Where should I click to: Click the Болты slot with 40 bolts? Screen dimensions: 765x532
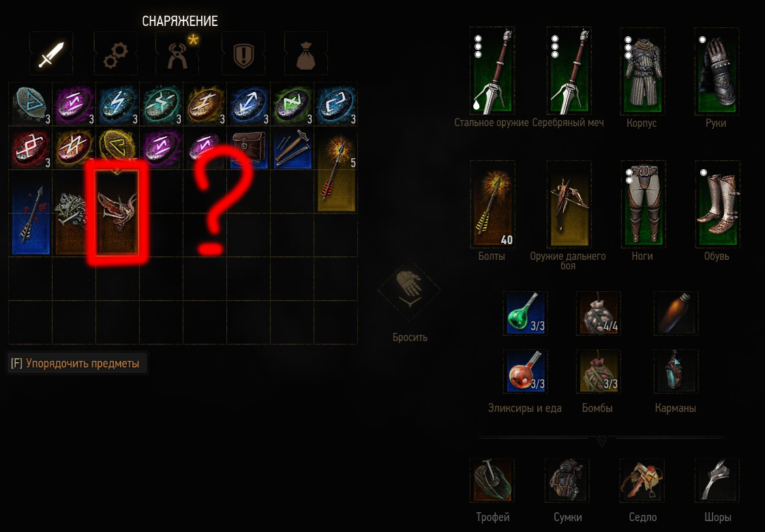pyautogui.click(x=492, y=205)
